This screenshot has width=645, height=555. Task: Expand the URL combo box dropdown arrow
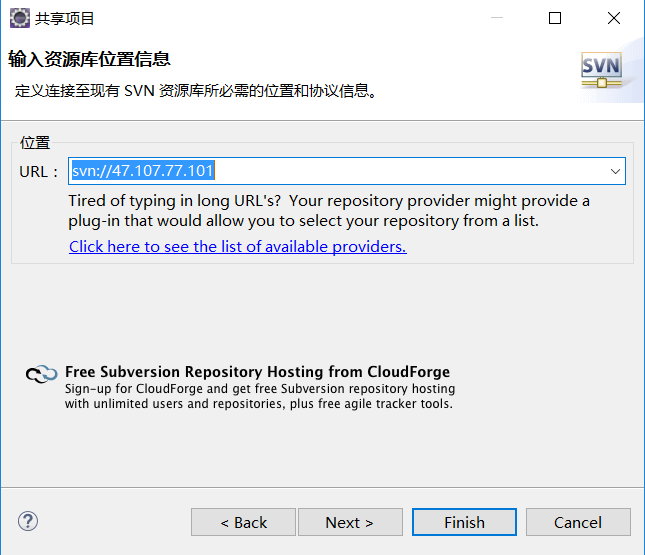[615, 171]
